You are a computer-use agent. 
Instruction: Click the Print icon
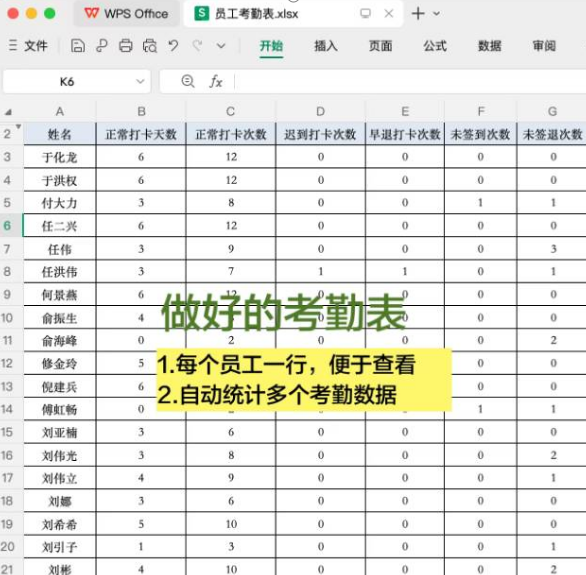pyautogui.click(x=126, y=46)
